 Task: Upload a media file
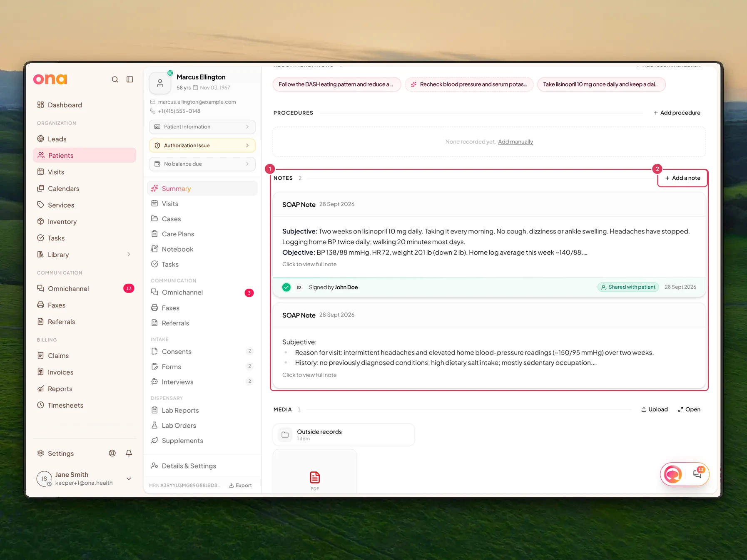tap(655, 409)
